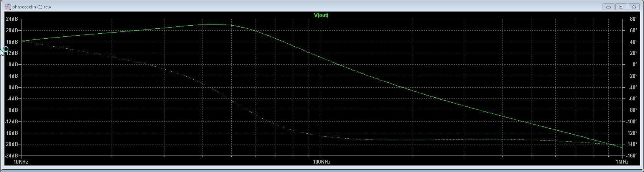Click the 24dB label on magnitude axis
Image resolution: width=644 pixels, height=172 pixels.
pyautogui.click(x=12, y=19)
